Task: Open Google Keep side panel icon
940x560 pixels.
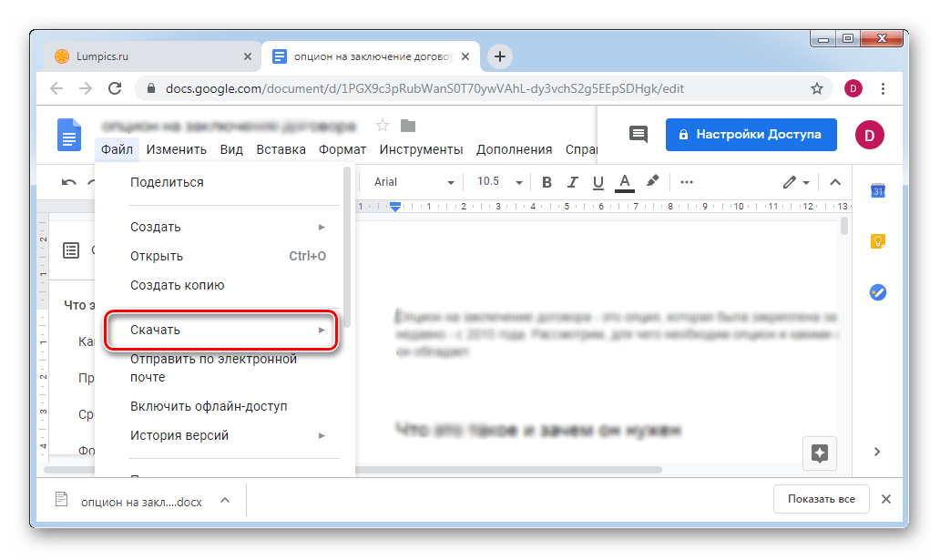Action: point(877,241)
